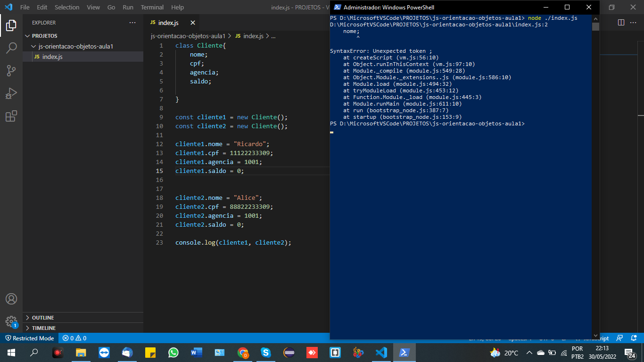Show hidden system tray icons
This screenshot has width=644, height=362.
pos(529,353)
